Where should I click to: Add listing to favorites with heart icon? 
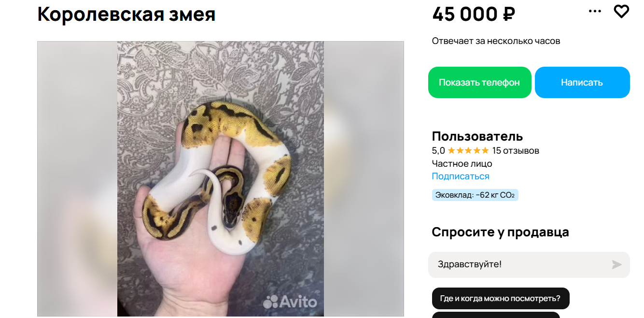pyautogui.click(x=621, y=11)
